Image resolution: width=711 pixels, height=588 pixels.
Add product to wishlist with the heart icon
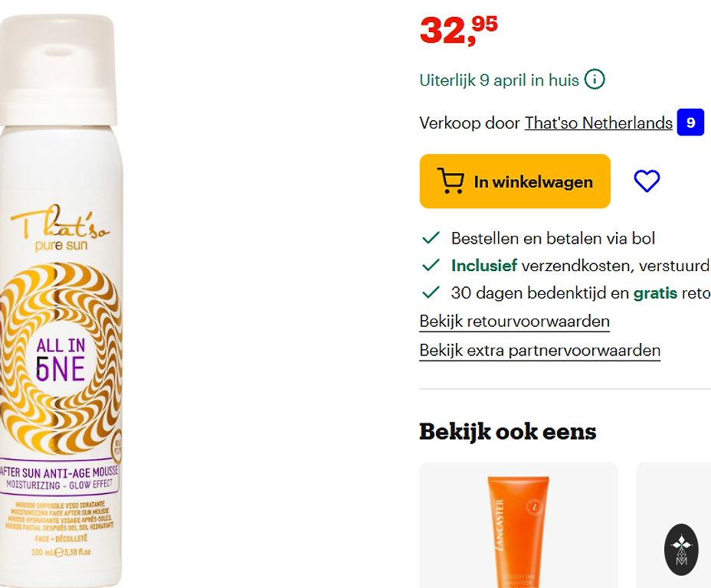click(x=647, y=181)
